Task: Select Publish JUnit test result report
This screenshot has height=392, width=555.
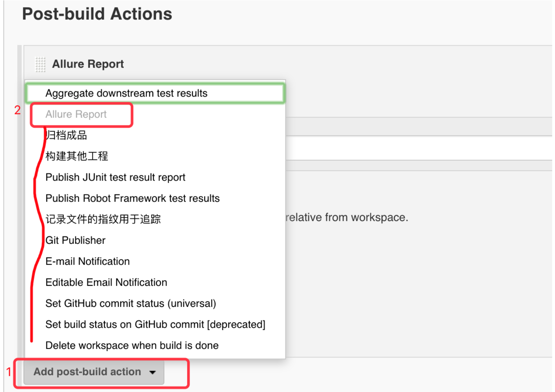Action: (x=115, y=177)
